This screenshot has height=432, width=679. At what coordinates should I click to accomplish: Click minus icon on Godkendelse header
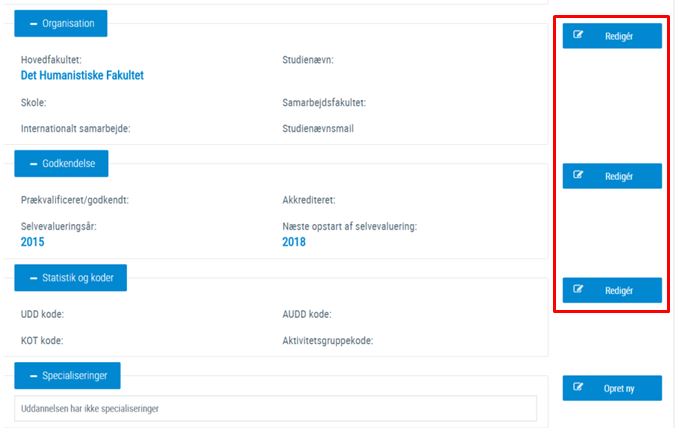33,164
